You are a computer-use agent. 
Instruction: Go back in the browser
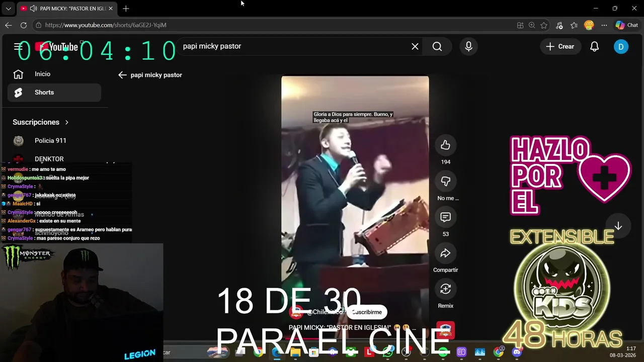click(x=9, y=25)
